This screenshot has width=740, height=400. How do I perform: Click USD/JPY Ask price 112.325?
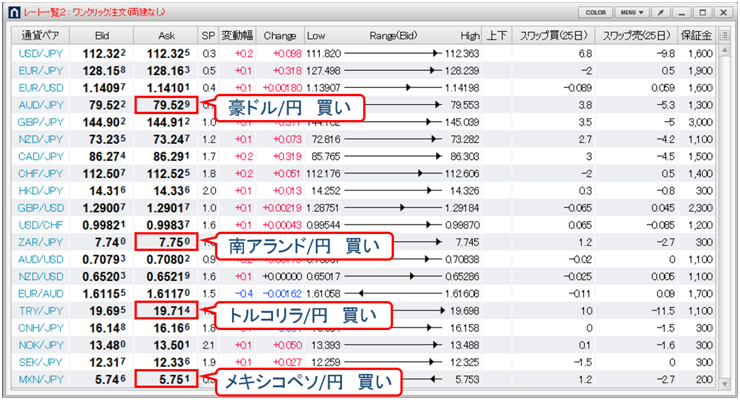pyautogui.click(x=168, y=53)
